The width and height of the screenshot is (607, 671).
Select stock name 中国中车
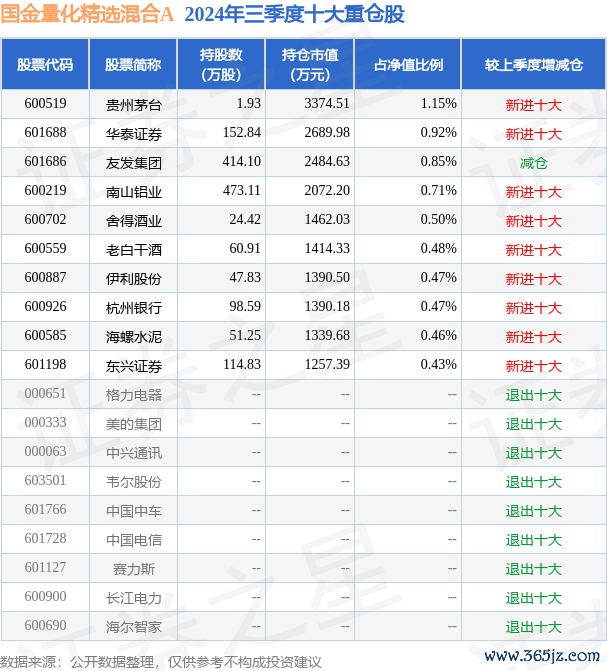(x=134, y=511)
